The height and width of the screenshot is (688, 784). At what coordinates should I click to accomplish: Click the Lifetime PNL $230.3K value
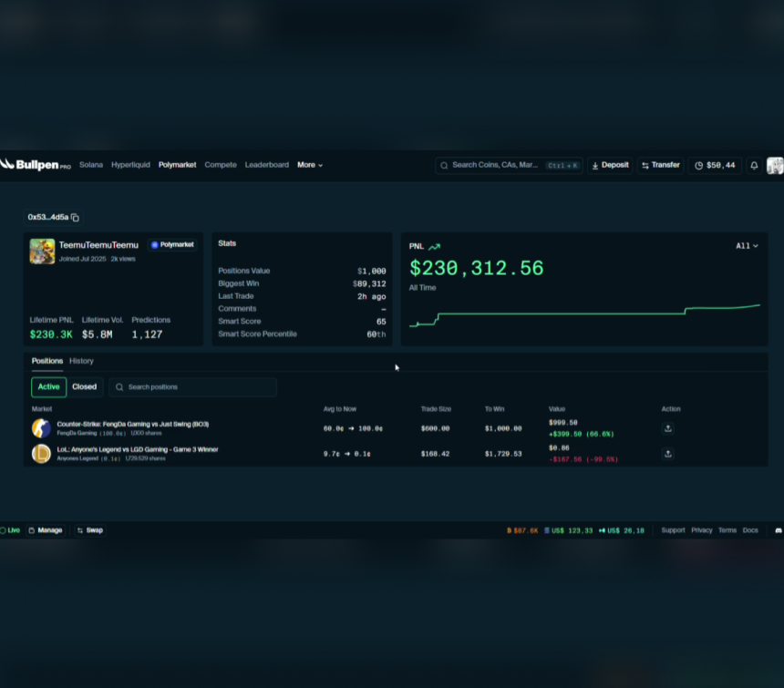pyautogui.click(x=51, y=334)
